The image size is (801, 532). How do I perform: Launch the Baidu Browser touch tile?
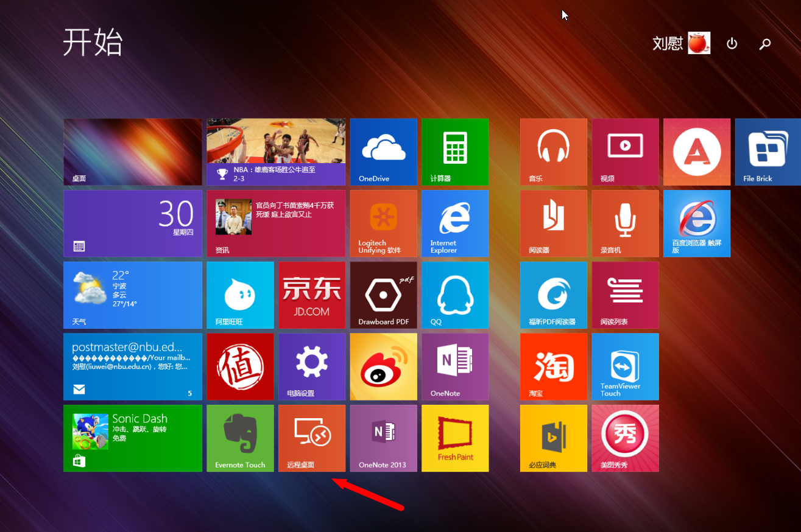pos(697,223)
